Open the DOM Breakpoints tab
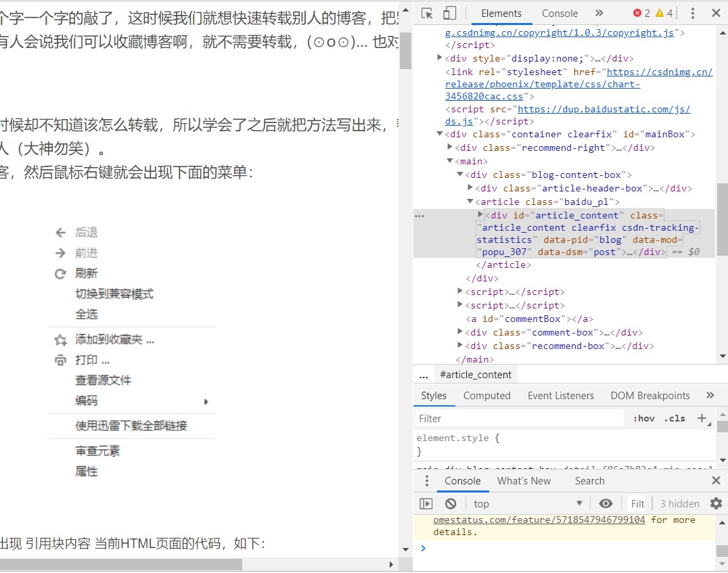This screenshot has width=728, height=573. click(650, 396)
